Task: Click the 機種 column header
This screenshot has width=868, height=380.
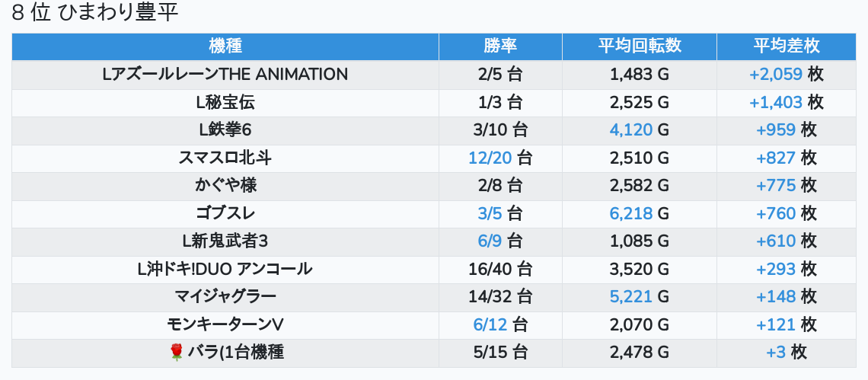Action: coord(225,46)
